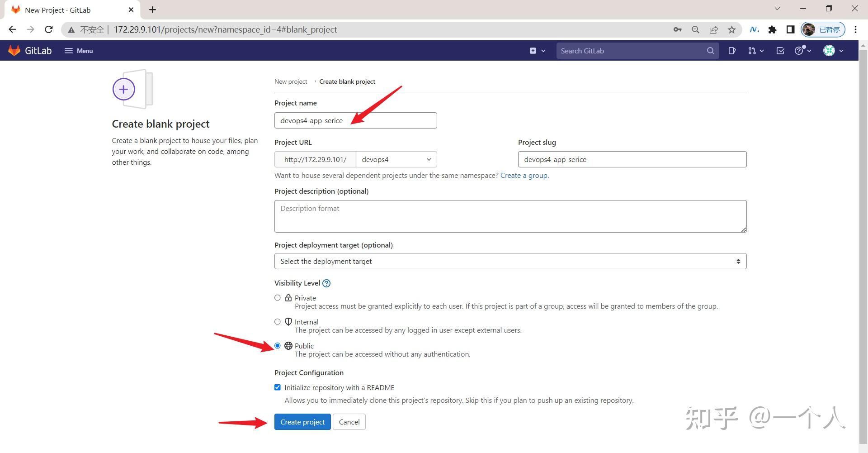Open the hamburger Menu

(x=79, y=51)
